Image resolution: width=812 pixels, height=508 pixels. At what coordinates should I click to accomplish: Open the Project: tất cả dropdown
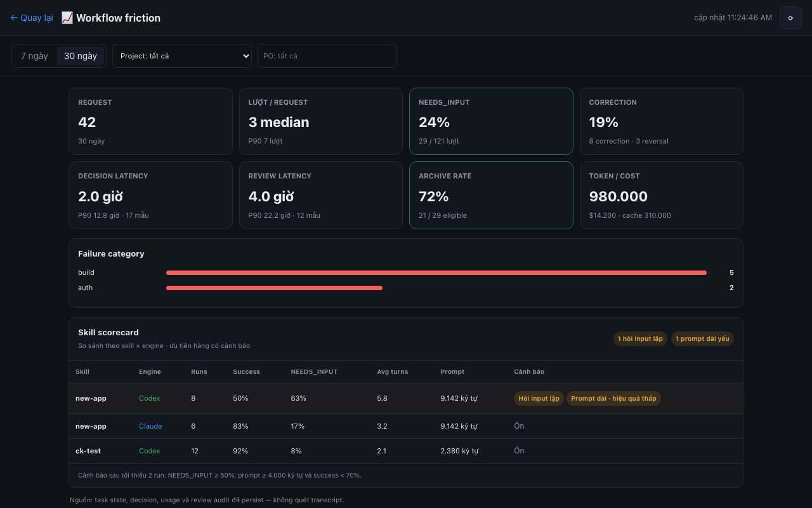(x=182, y=56)
